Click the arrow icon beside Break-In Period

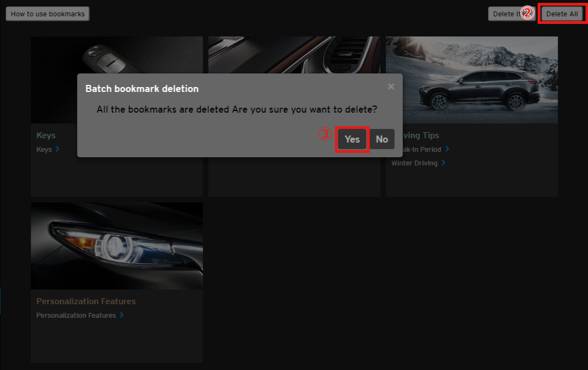click(x=447, y=149)
